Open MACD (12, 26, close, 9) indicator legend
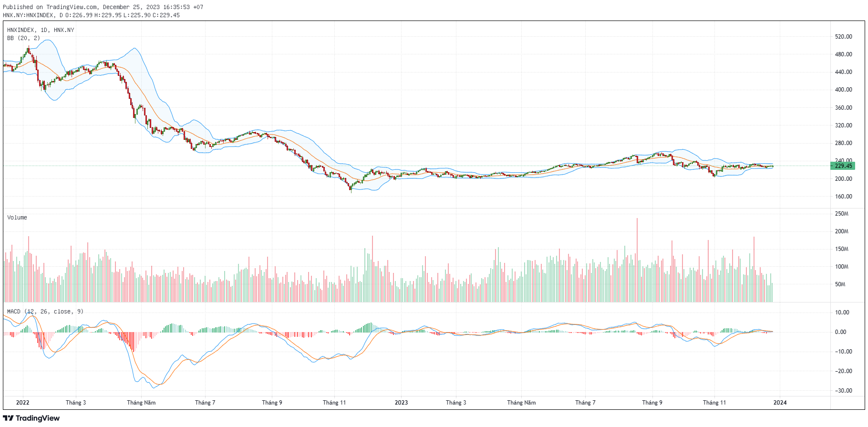Image resolution: width=868 pixels, height=427 pixels. coord(45,312)
